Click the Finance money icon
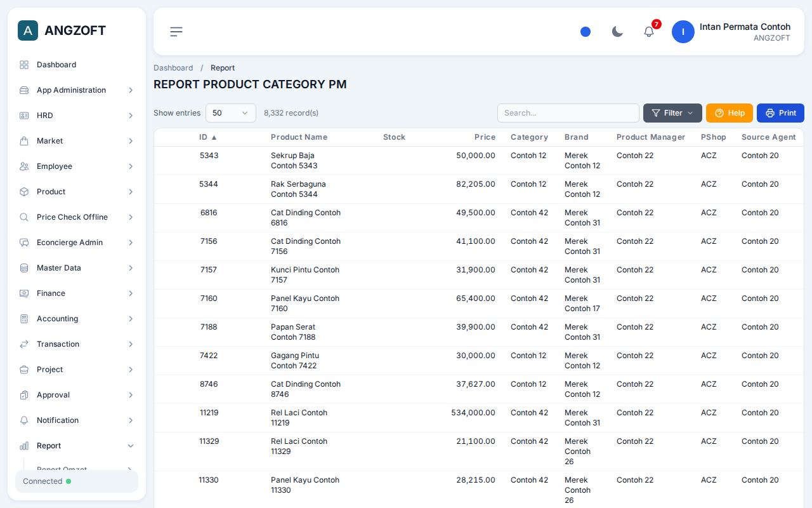Screen dimensions: 812x508 click(24, 293)
